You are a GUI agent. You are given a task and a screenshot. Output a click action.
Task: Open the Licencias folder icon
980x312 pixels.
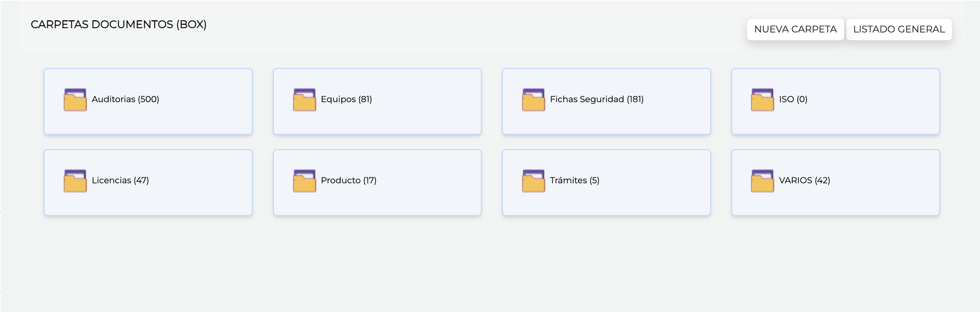(x=75, y=181)
